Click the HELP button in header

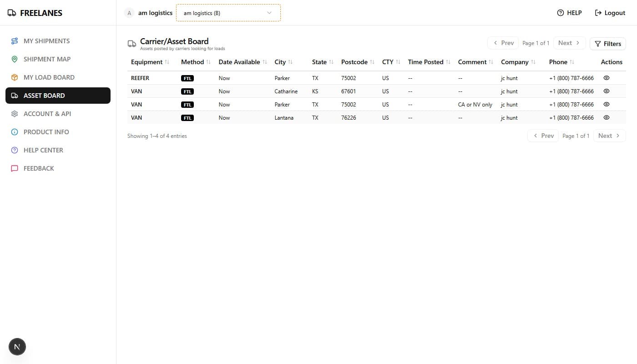tap(569, 13)
